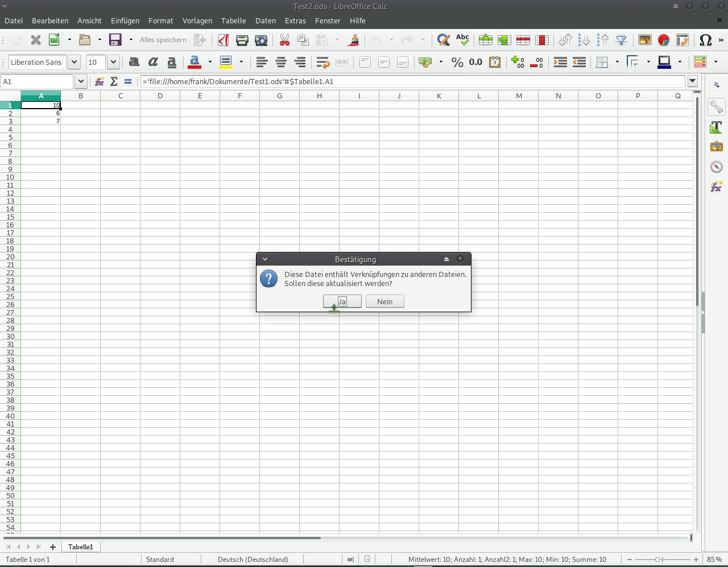Click the Export as PDF icon
The width and height of the screenshot is (728, 567).
224,40
